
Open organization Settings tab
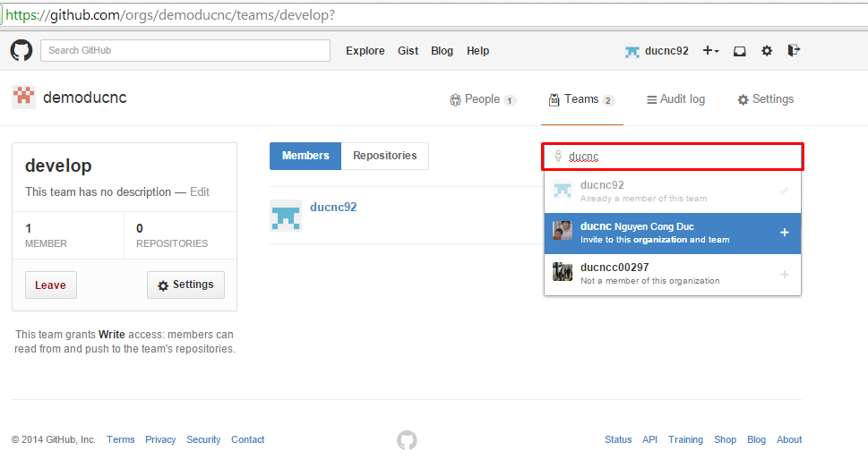[766, 99]
